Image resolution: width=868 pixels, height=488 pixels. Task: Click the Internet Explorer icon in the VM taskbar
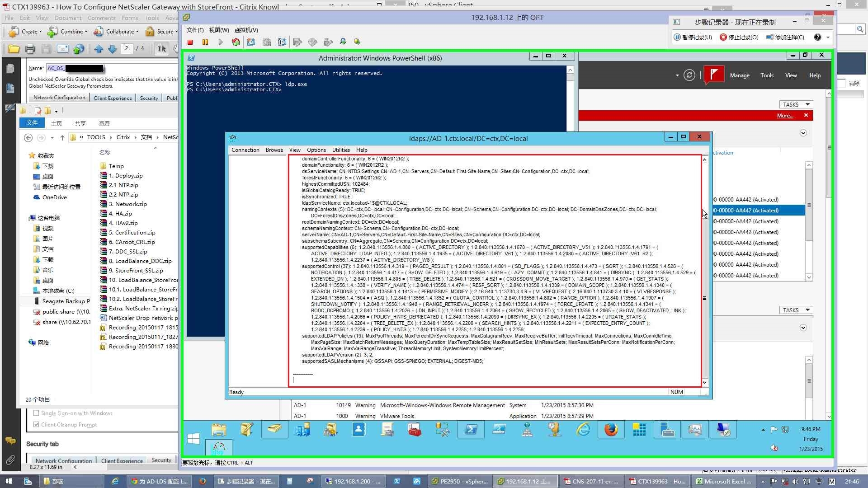tap(583, 430)
